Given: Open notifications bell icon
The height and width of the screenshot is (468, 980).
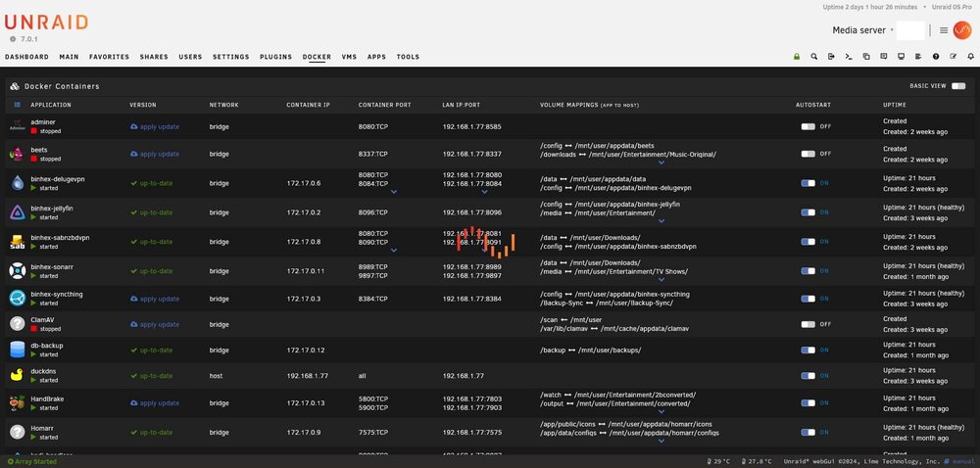Looking at the screenshot, I should point(970,56).
